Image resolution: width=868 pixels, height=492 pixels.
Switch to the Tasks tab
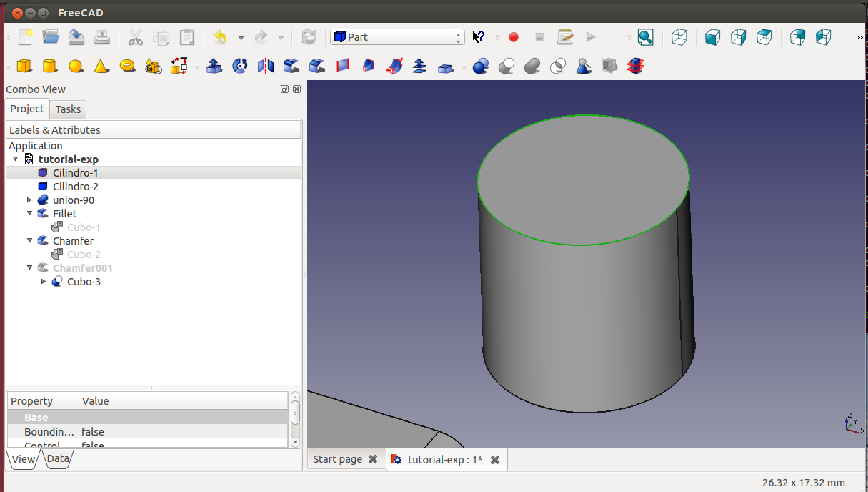68,109
